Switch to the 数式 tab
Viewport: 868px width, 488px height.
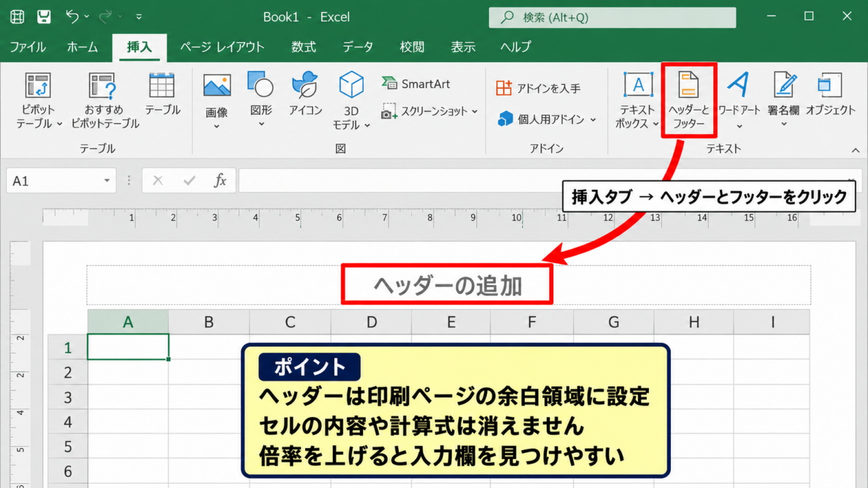[x=304, y=47]
